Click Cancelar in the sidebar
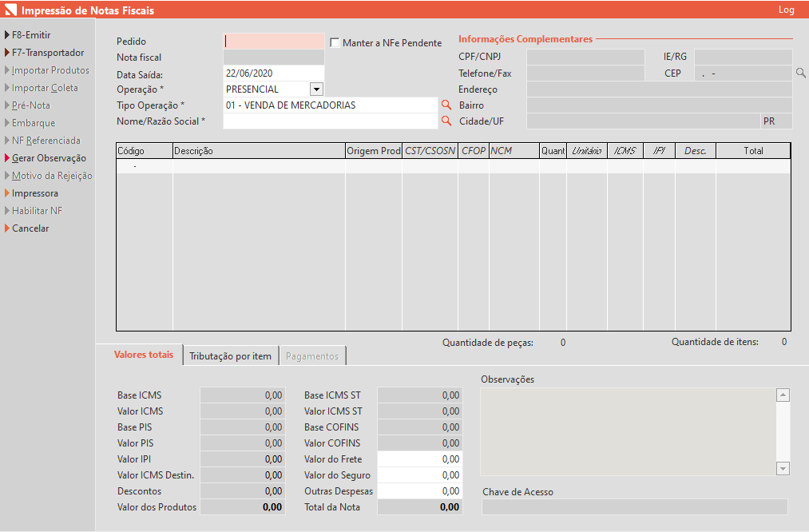 pos(30,228)
